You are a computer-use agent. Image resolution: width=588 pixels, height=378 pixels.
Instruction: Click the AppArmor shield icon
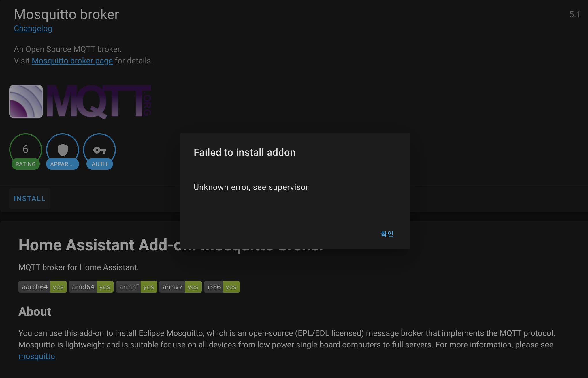coord(63,150)
